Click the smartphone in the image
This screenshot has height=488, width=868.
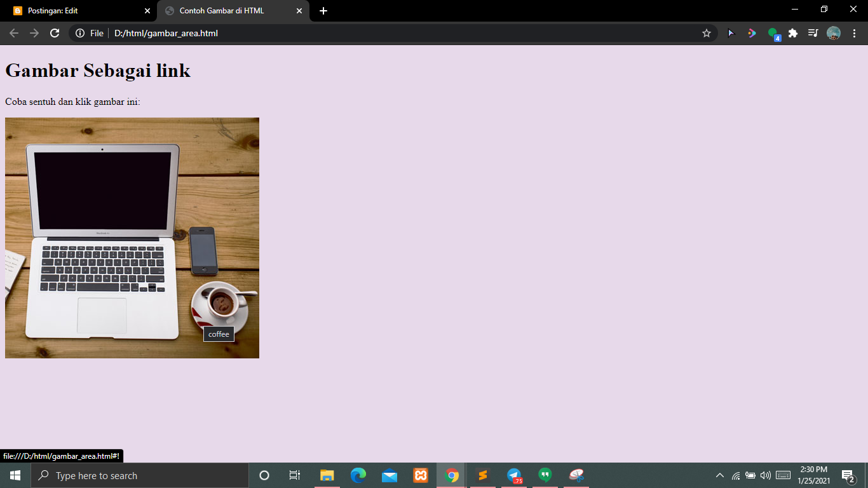coord(203,251)
